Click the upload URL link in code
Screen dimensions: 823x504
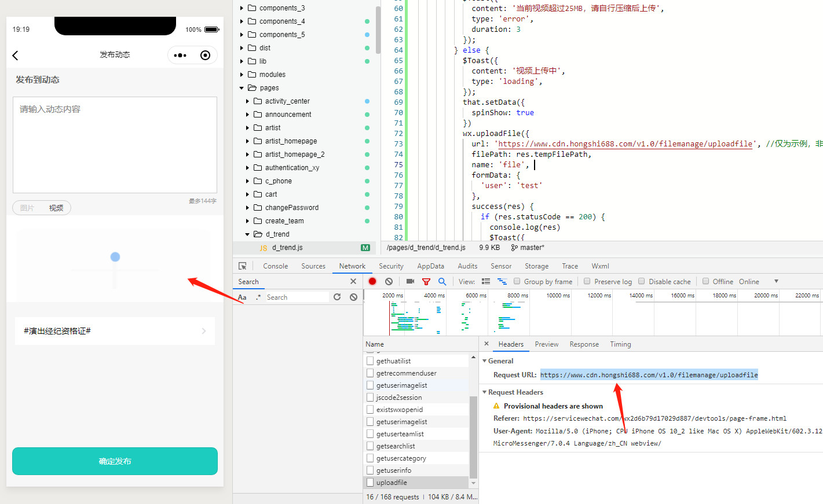point(626,144)
